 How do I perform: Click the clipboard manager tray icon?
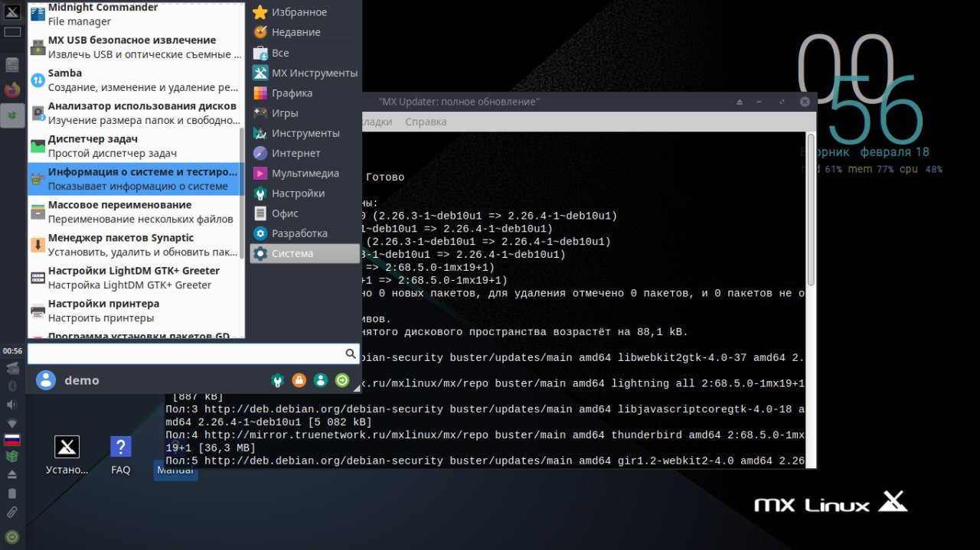pyautogui.click(x=12, y=493)
